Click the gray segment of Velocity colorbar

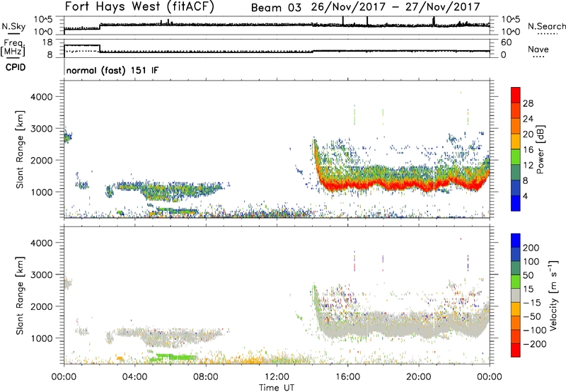(516, 296)
